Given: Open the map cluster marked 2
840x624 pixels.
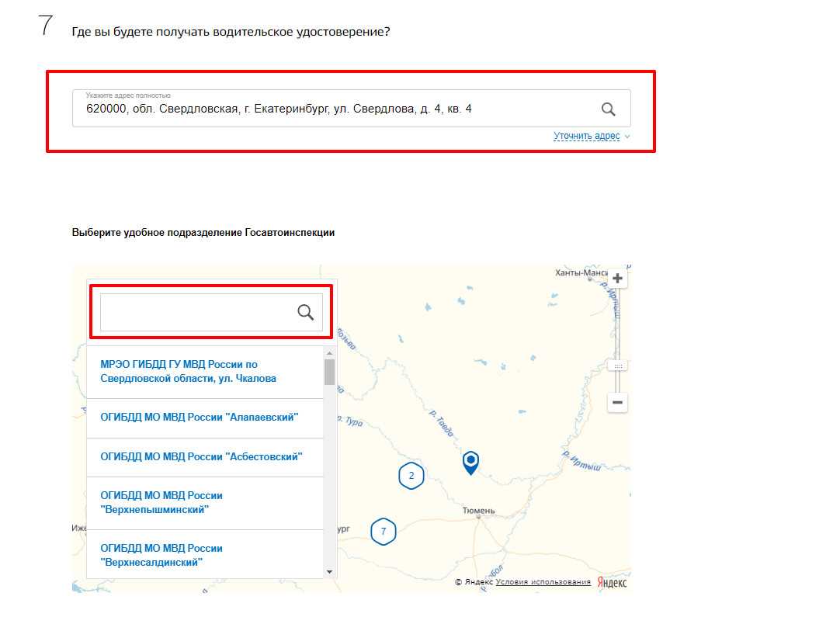Looking at the screenshot, I should point(411,476).
